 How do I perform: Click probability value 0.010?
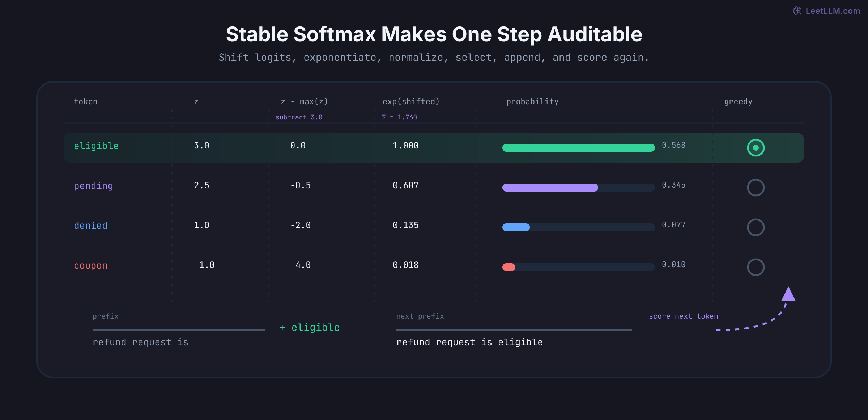[673, 265]
